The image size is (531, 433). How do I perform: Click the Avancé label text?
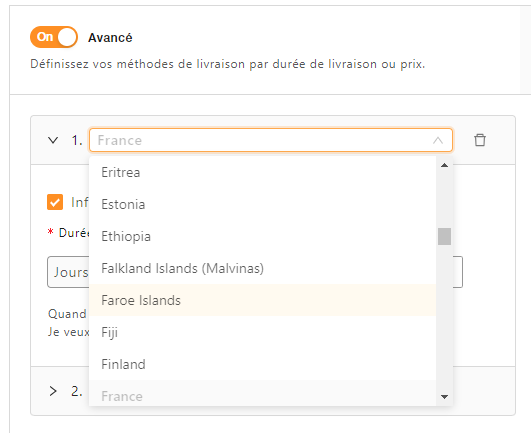coord(110,38)
